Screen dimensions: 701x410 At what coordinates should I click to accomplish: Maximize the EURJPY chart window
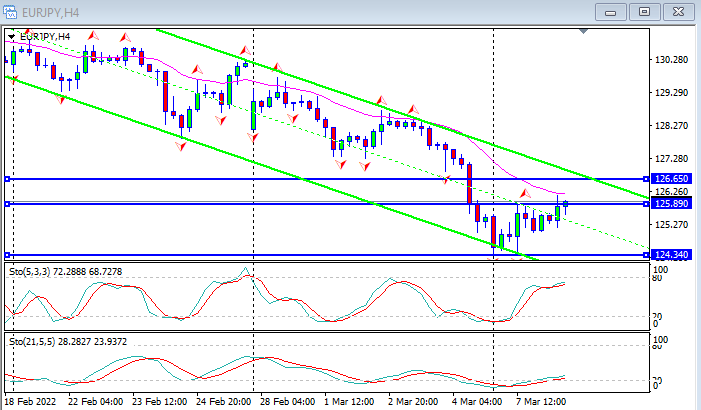tap(644, 11)
